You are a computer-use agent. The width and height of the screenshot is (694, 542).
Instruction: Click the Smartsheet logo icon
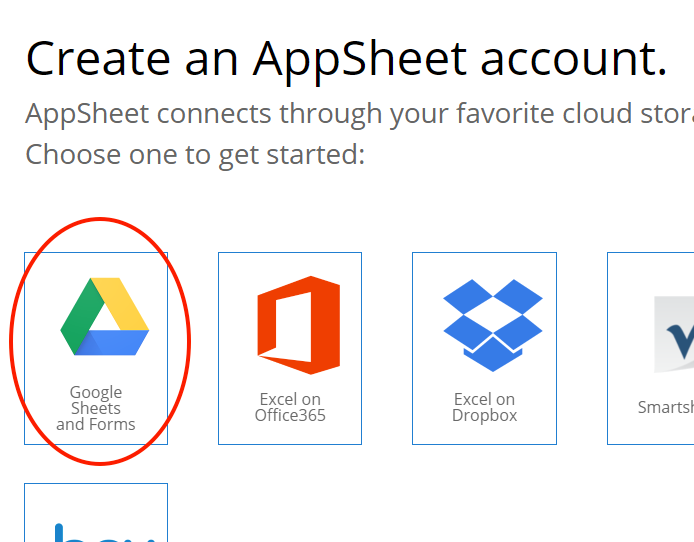(674, 334)
